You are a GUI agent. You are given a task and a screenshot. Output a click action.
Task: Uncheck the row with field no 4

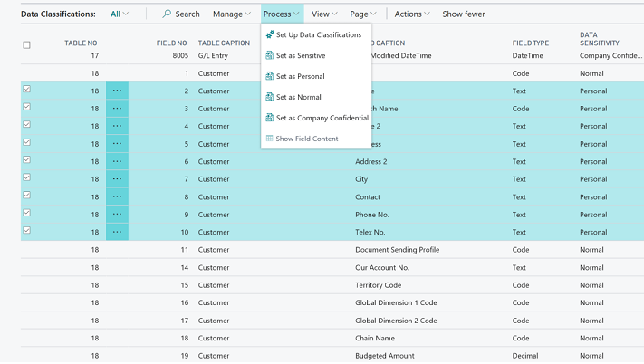(26, 124)
